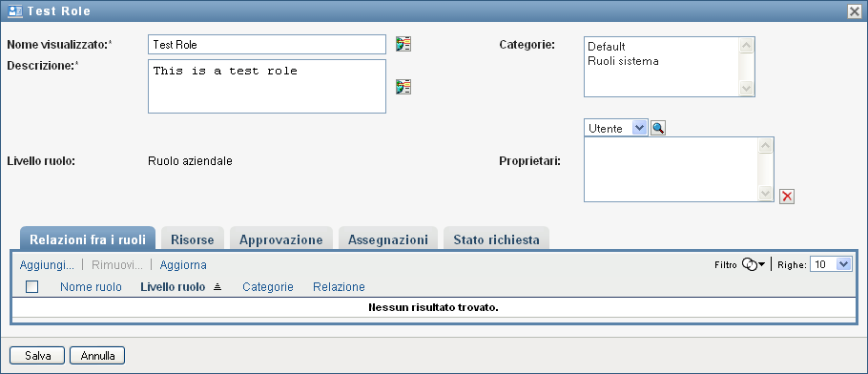Close the Test Role dialog
The width and height of the screenshot is (868, 374).
tap(856, 11)
